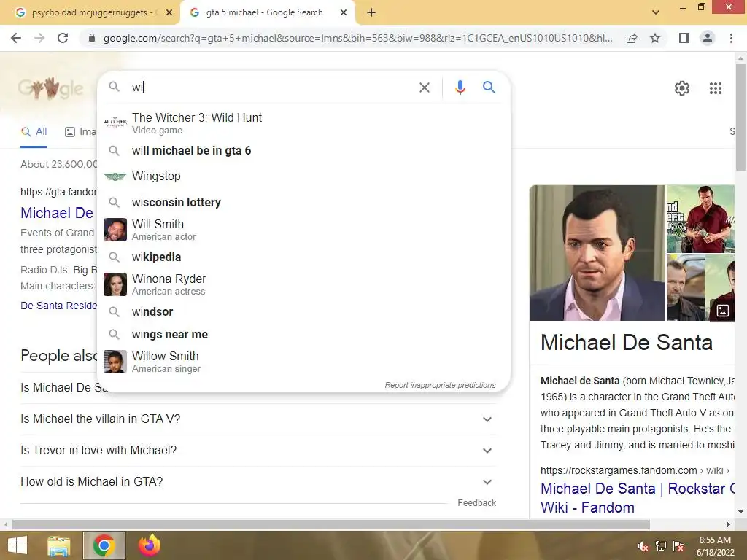Expand How old is Michael in GTA?
Viewport: 747px width, 560px height.
tap(258, 482)
